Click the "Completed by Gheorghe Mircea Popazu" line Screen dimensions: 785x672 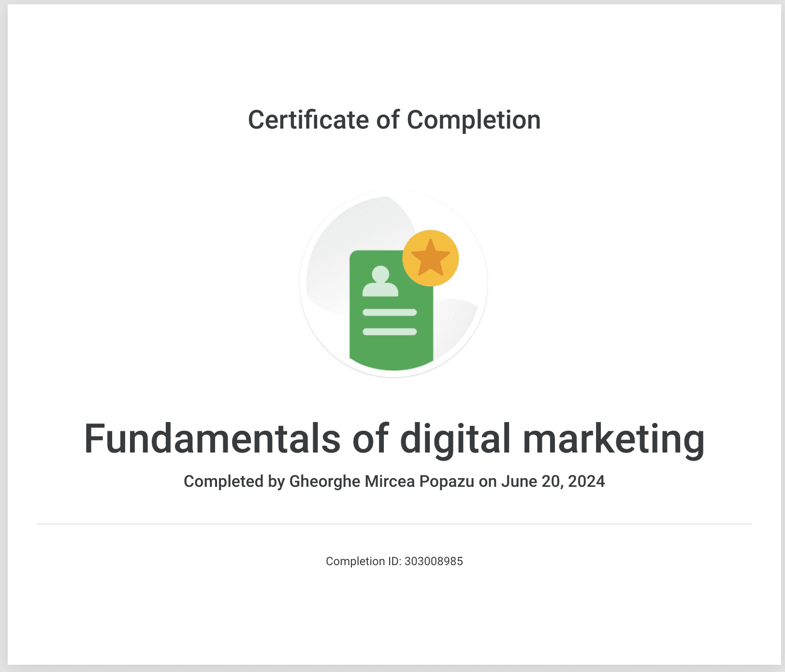point(394,482)
